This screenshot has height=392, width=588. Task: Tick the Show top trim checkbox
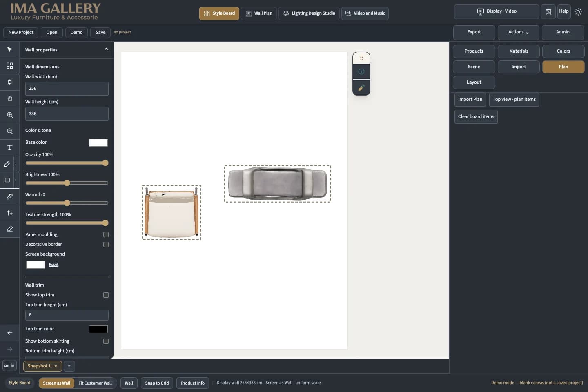[106, 295]
